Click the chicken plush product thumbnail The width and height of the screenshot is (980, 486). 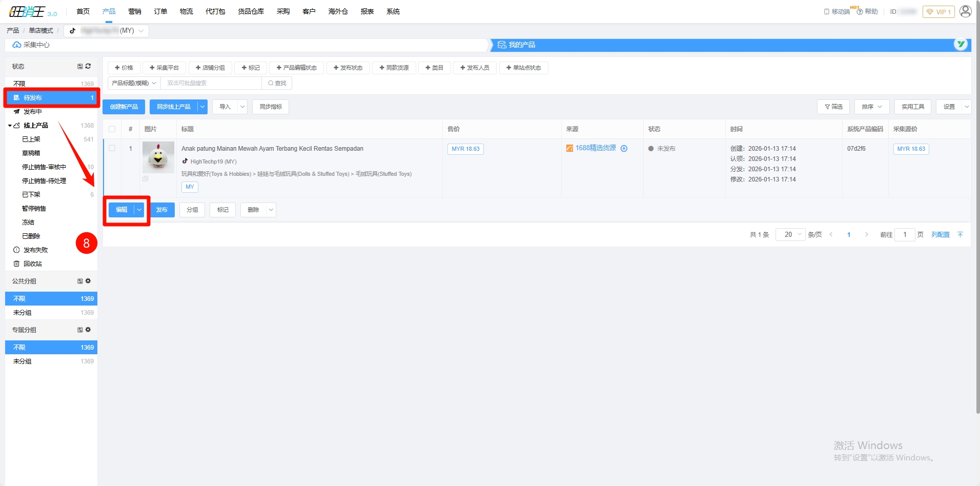(x=158, y=157)
